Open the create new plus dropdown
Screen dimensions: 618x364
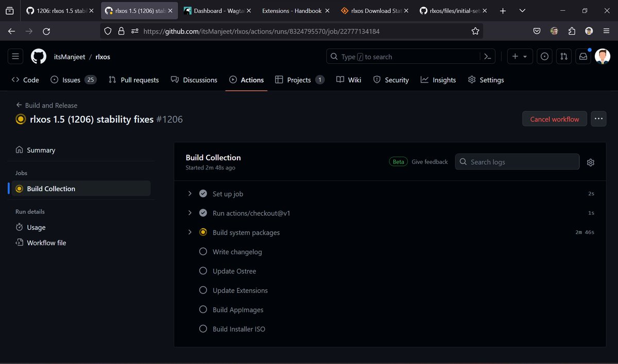[x=520, y=57]
